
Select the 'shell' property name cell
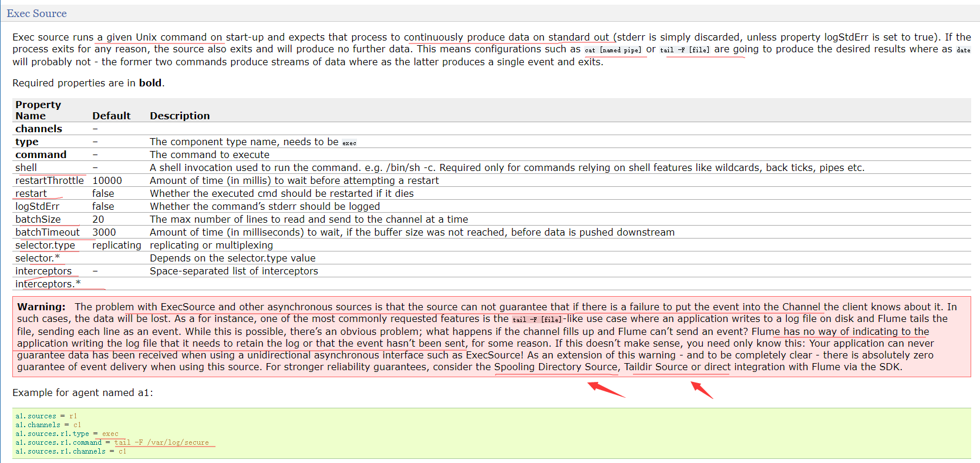click(26, 167)
